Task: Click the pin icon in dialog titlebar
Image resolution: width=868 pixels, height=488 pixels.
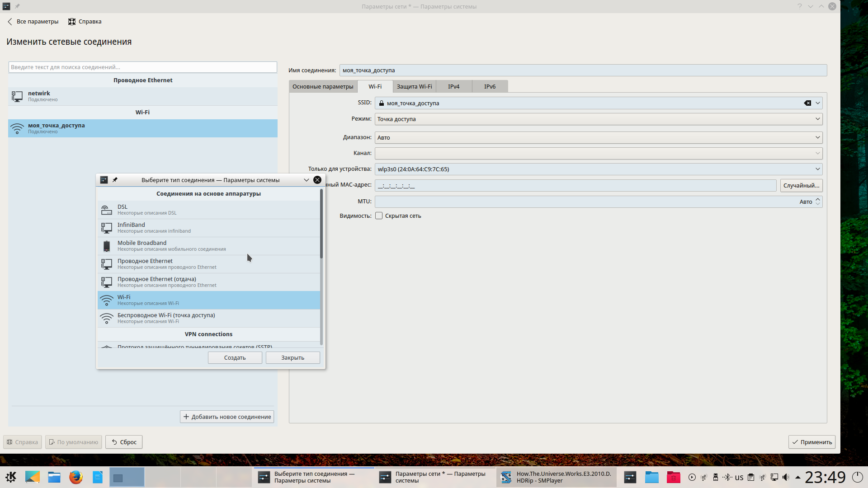Action: [115, 180]
